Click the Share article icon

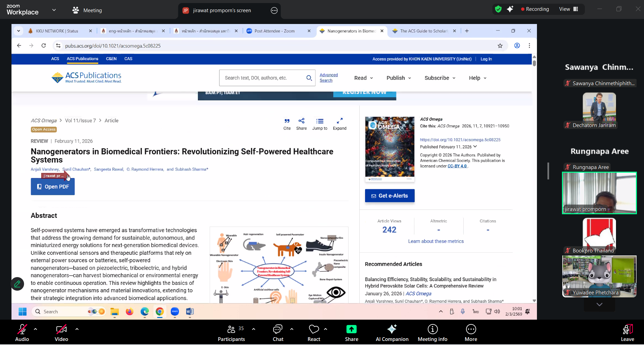pos(301,121)
